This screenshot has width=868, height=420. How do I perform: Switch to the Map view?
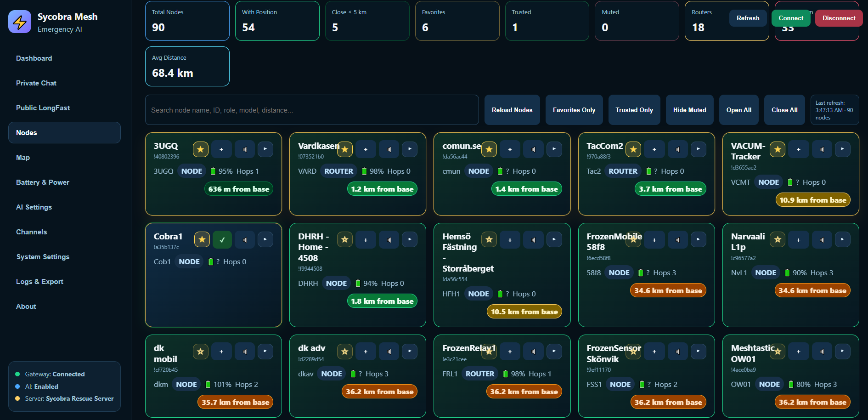(64, 158)
